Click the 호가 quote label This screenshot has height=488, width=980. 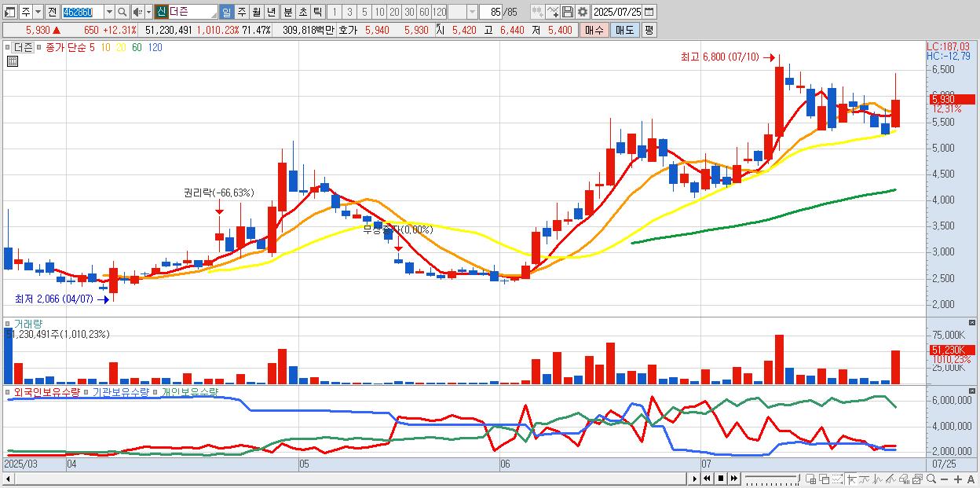click(x=349, y=30)
